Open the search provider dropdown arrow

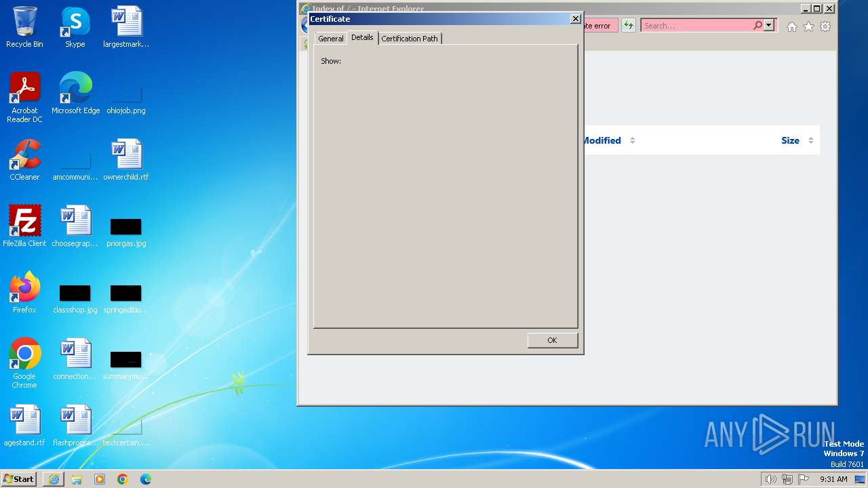[769, 26]
